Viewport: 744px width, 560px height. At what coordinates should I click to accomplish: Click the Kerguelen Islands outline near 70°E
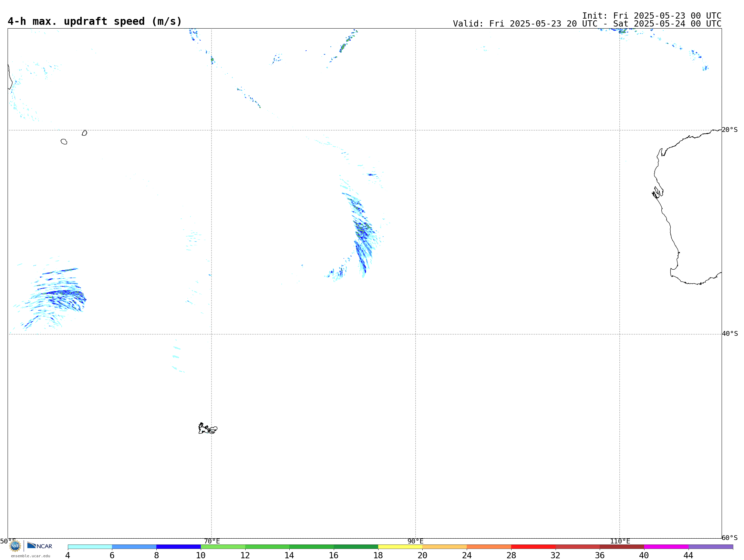pos(208,428)
